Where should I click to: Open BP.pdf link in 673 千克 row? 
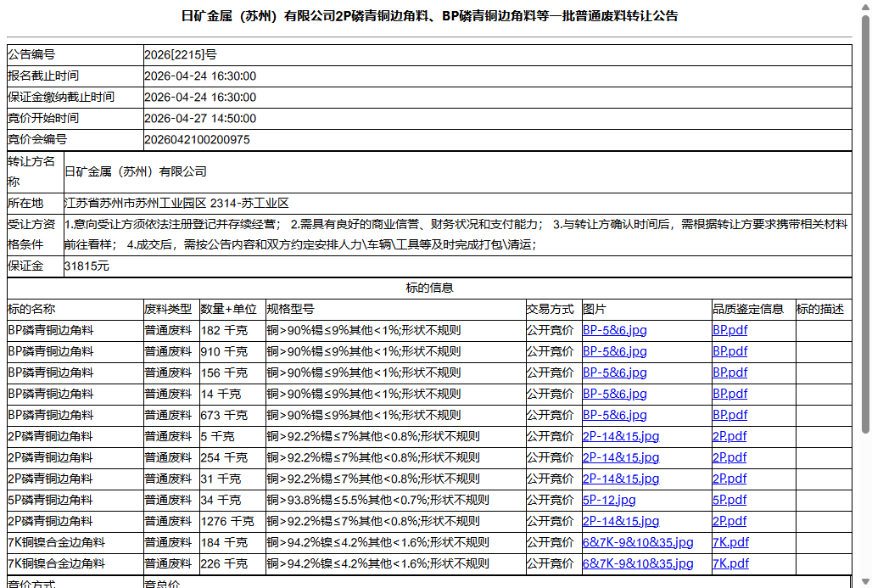pyautogui.click(x=729, y=414)
